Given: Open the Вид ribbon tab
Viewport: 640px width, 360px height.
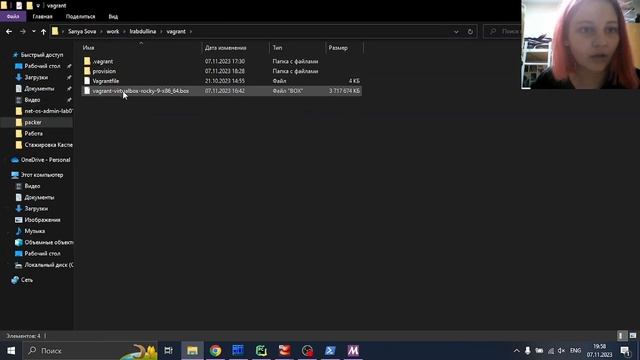Looking at the screenshot, I should click(x=113, y=17).
